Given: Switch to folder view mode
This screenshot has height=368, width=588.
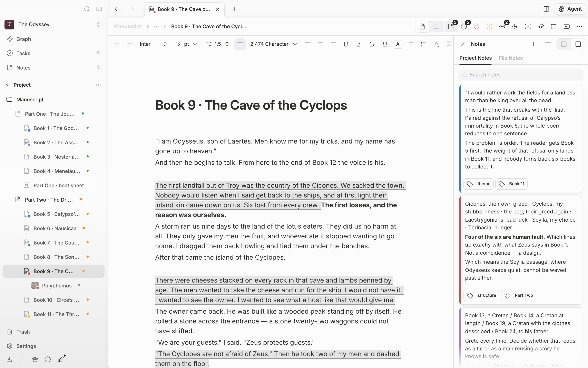Looking at the screenshot, I should click(436, 27).
